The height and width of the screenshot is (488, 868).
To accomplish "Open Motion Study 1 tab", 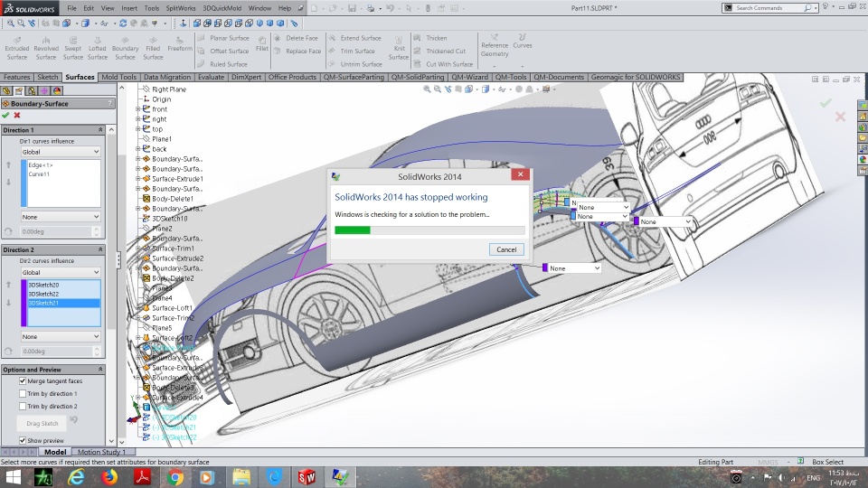I will point(102,452).
